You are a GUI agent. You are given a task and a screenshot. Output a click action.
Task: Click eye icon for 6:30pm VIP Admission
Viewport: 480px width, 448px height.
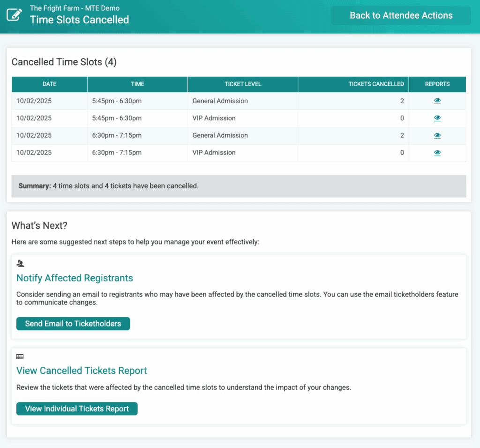437,153
